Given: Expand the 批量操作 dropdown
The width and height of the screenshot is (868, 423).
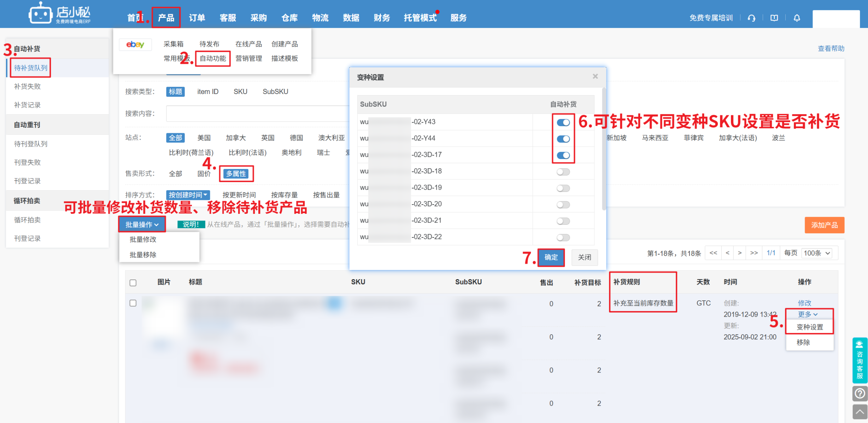Looking at the screenshot, I should [x=142, y=225].
